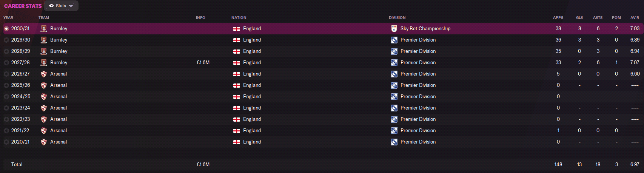
Task: Sort by Apps column header
Action: click(558, 18)
